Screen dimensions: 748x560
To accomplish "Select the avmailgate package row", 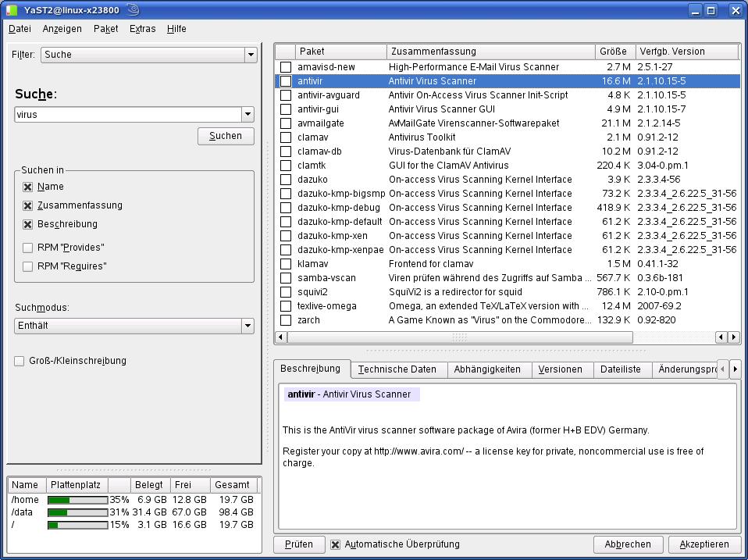I will (x=508, y=123).
